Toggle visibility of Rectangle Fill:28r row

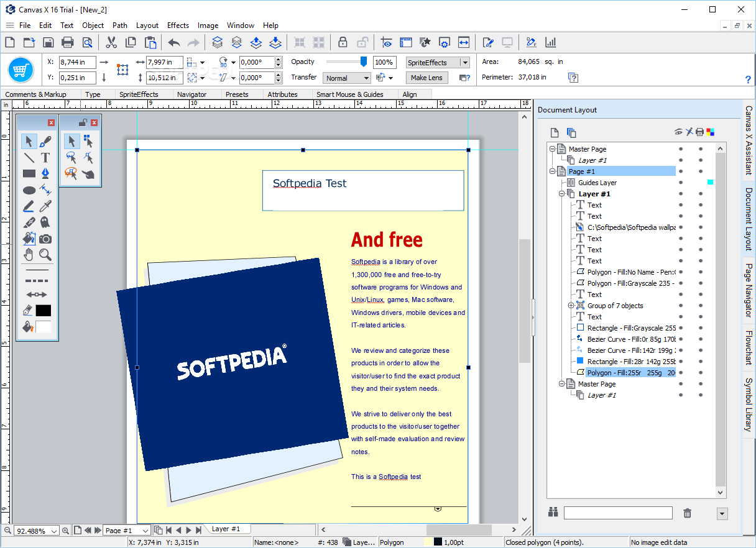(681, 362)
